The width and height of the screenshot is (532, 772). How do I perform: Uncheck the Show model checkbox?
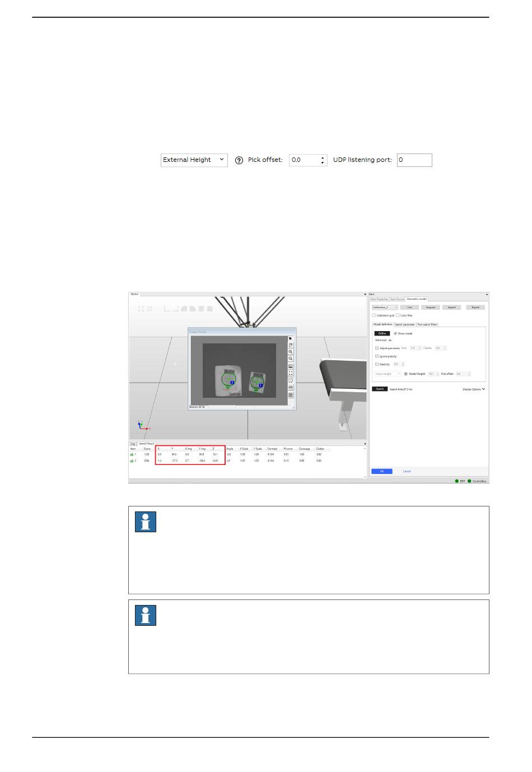coord(395,333)
